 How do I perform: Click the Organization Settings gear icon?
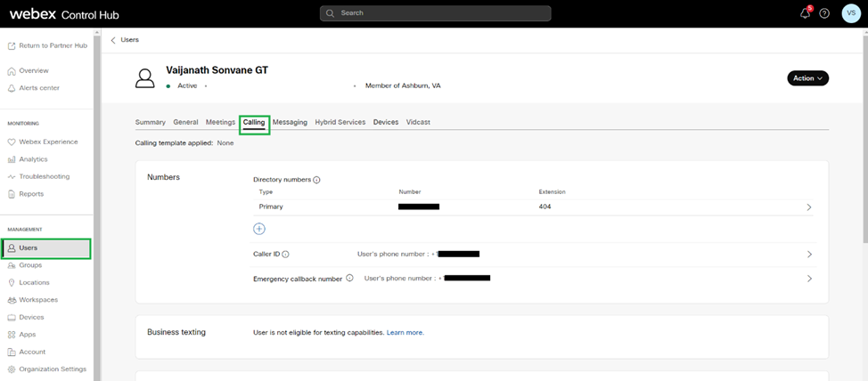(12, 369)
